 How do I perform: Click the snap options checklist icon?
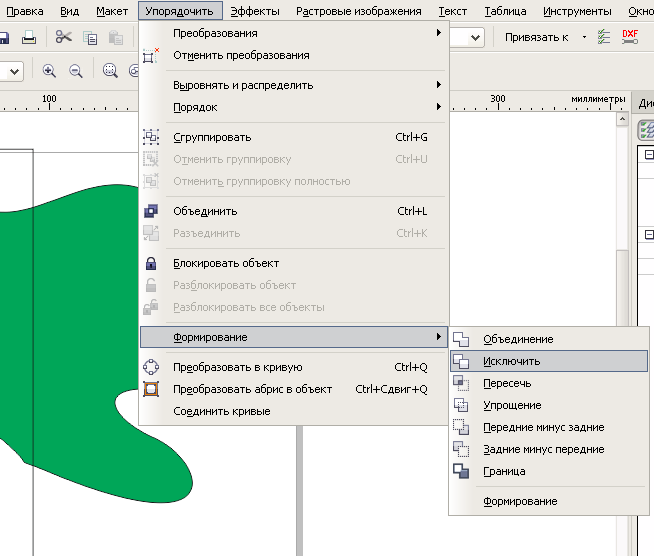[x=604, y=37]
